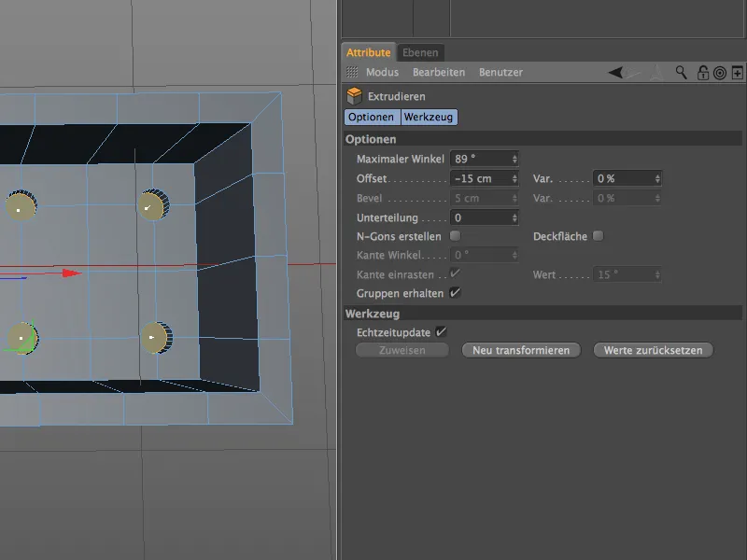Click the Bevel stepper arrows
This screenshot has height=560, width=747.
pyautogui.click(x=514, y=198)
